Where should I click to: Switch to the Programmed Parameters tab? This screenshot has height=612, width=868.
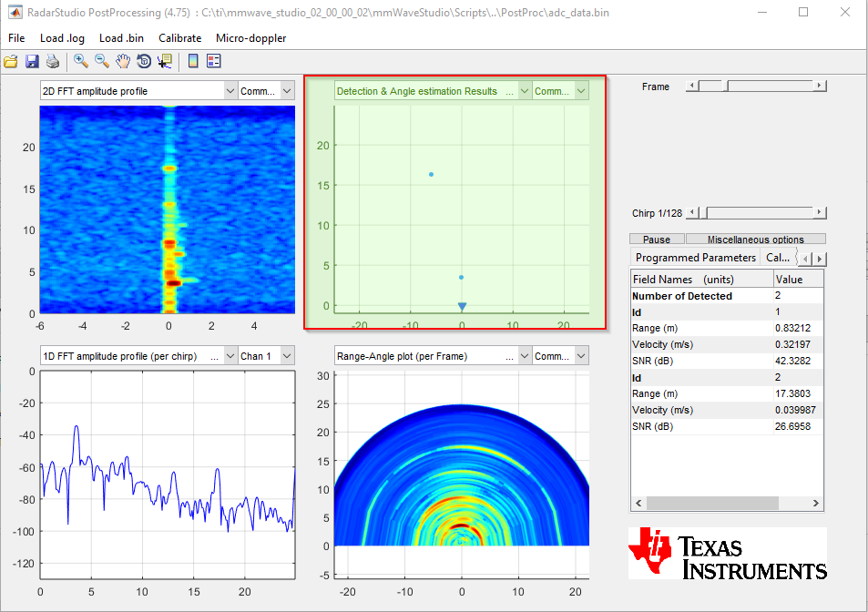[695, 258]
